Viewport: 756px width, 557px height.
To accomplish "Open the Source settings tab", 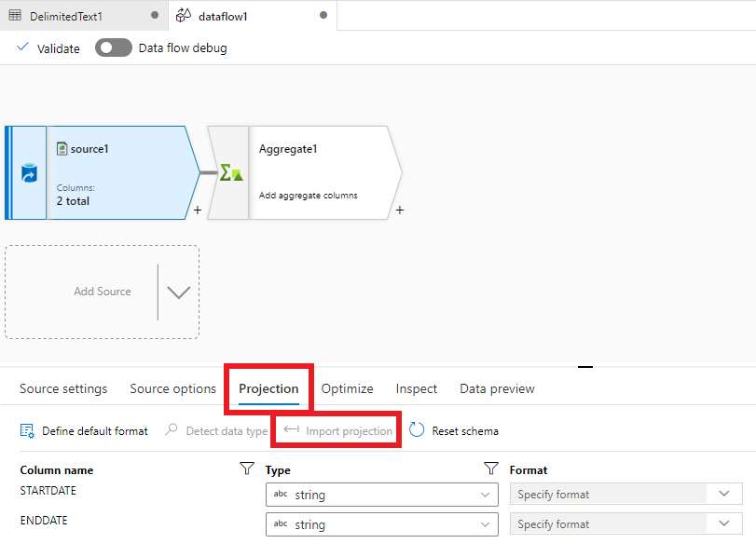I will coord(63,388).
